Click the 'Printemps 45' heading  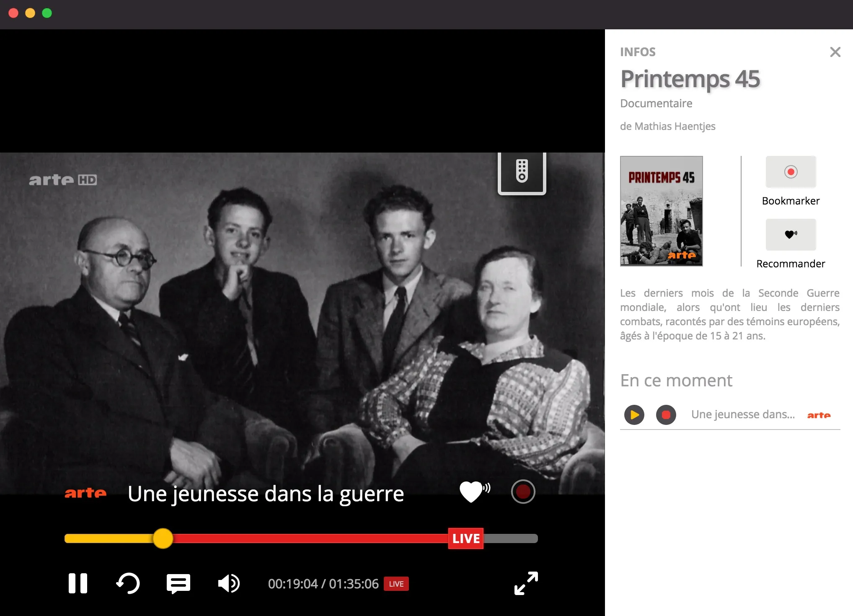pos(690,79)
